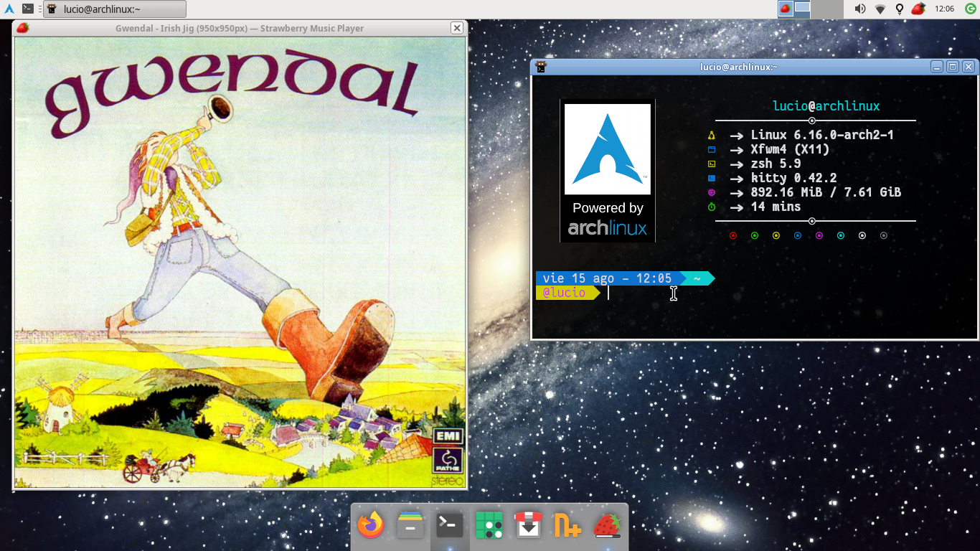
Task: Click the Gwendal album cover image
Action: click(x=240, y=263)
